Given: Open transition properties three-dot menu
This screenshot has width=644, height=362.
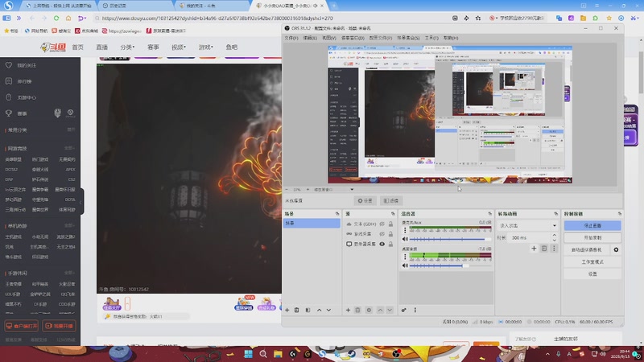Looking at the screenshot, I should tap(554, 249).
